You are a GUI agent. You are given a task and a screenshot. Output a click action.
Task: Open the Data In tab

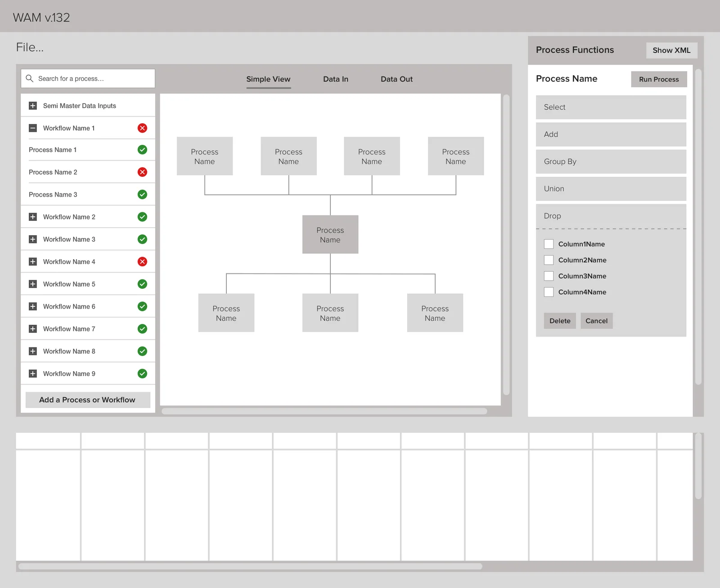click(x=336, y=79)
